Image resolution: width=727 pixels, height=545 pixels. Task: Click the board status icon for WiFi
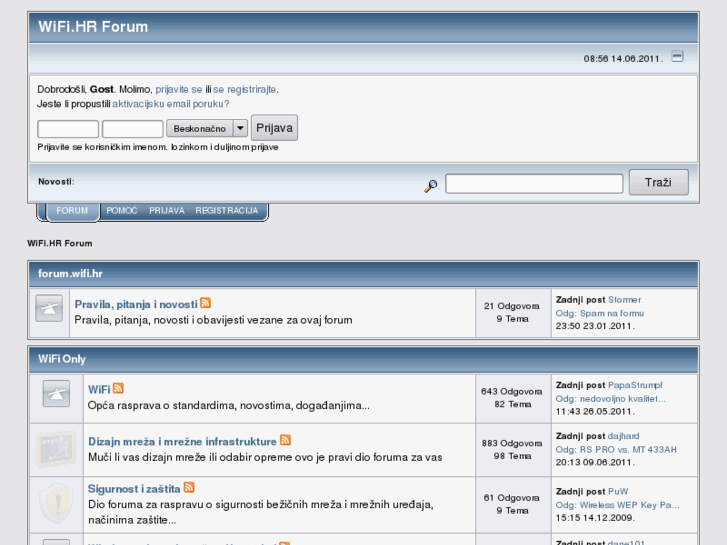[56, 394]
